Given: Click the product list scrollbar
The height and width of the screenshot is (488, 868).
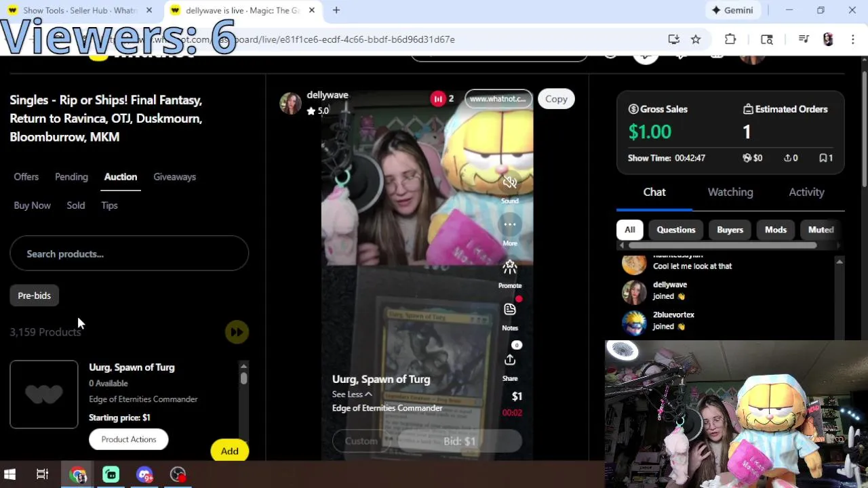Looking at the screenshot, I should click(x=243, y=378).
